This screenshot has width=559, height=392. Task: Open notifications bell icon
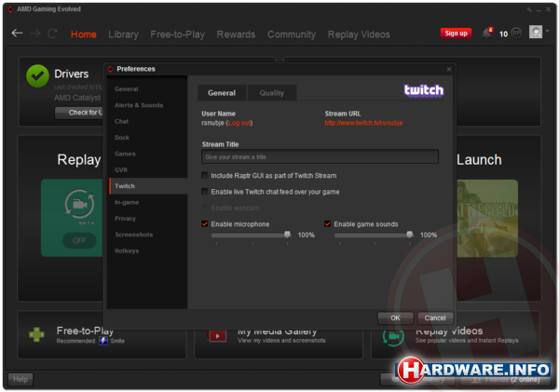[x=487, y=34]
